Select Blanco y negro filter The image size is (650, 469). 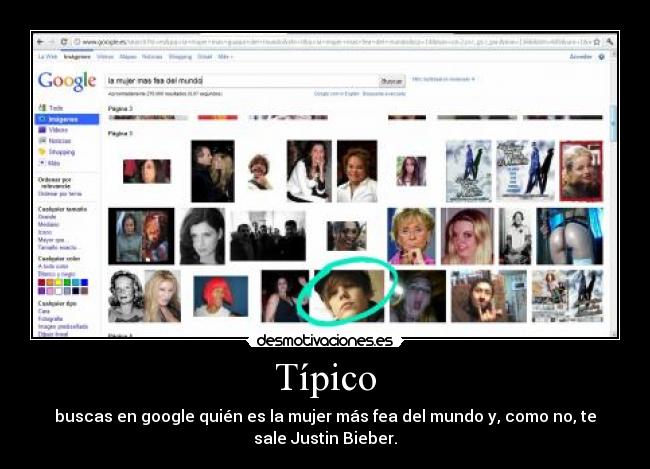coord(56,274)
